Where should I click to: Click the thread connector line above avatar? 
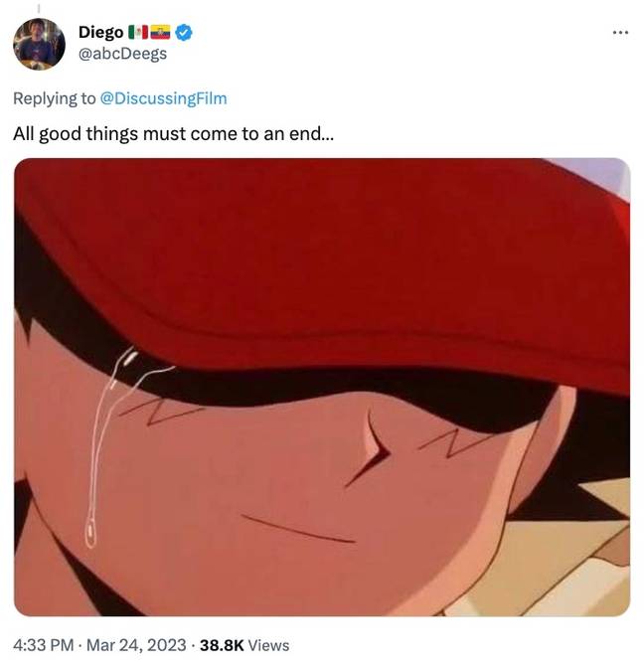(x=39, y=9)
